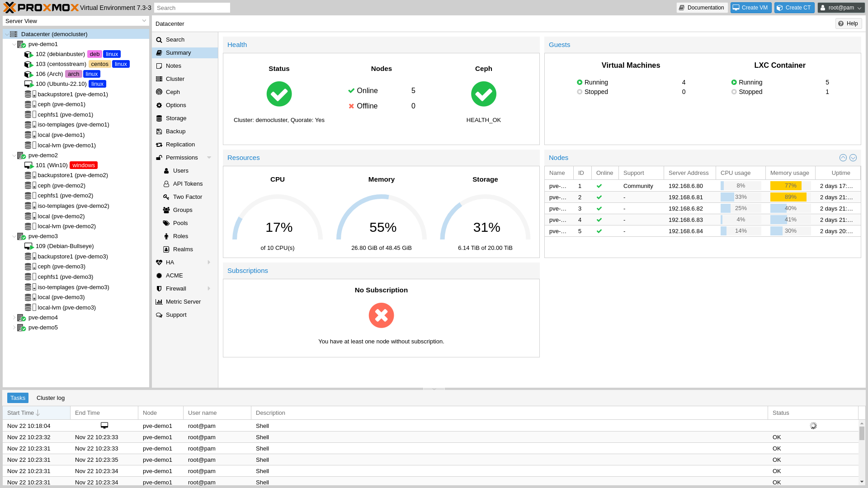
Task: Open the root@pam user menu
Action: click(x=840, y=7)
